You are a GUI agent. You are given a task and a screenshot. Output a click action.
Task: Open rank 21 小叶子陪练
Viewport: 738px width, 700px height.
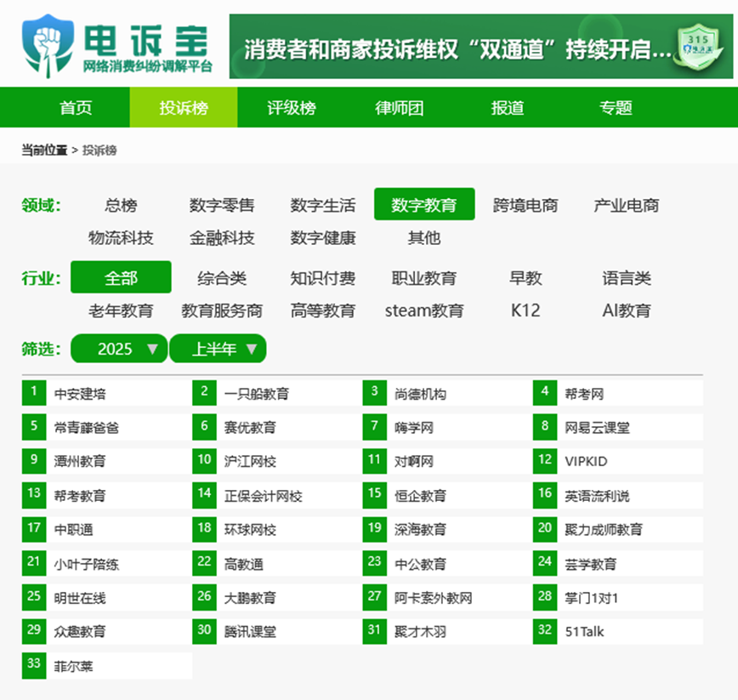(x=107, y=563)
